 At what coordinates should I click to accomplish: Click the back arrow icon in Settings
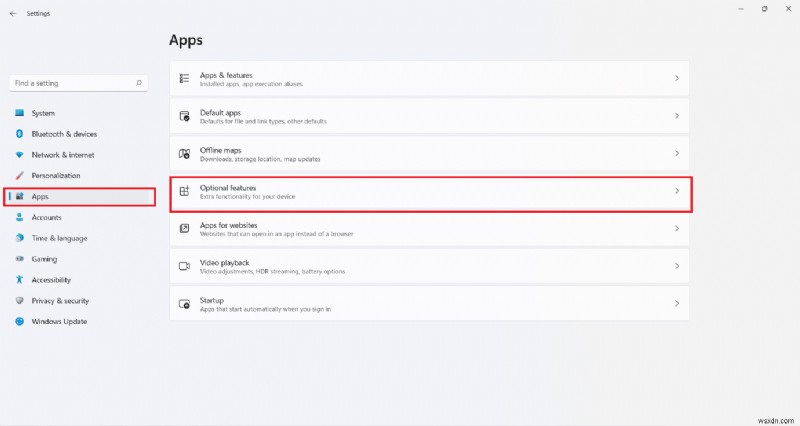tap(12, 14)
